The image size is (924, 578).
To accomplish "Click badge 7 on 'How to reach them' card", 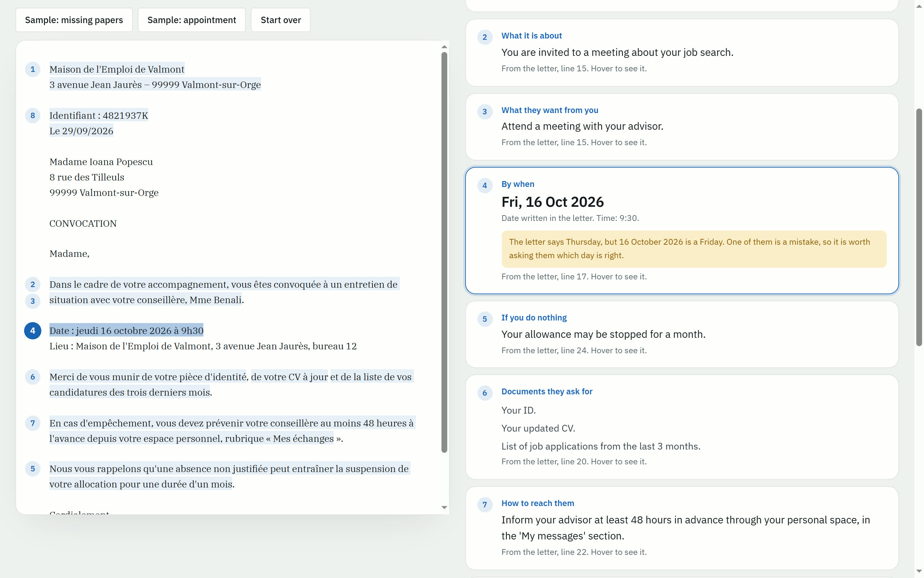I will coord(485,504).
